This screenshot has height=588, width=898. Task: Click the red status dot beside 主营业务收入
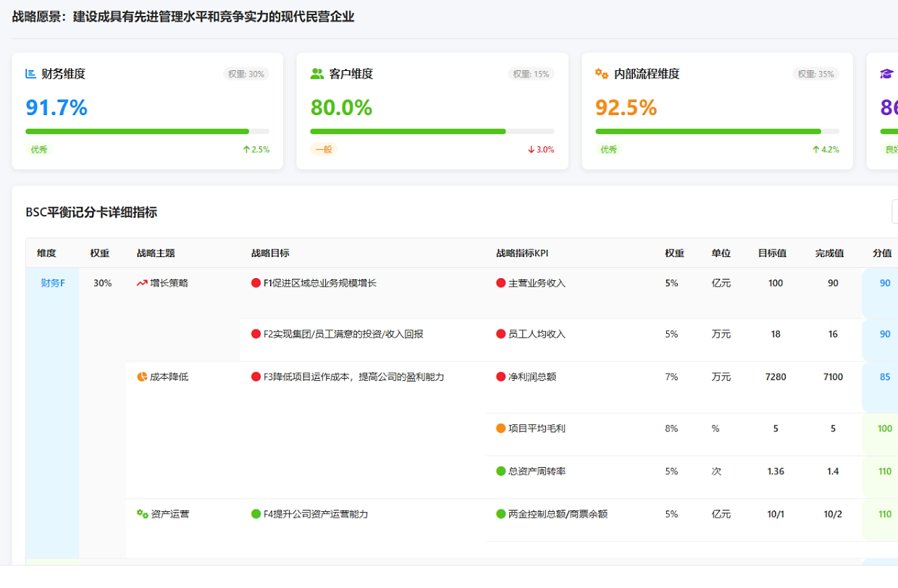click(x=500, y=283)
